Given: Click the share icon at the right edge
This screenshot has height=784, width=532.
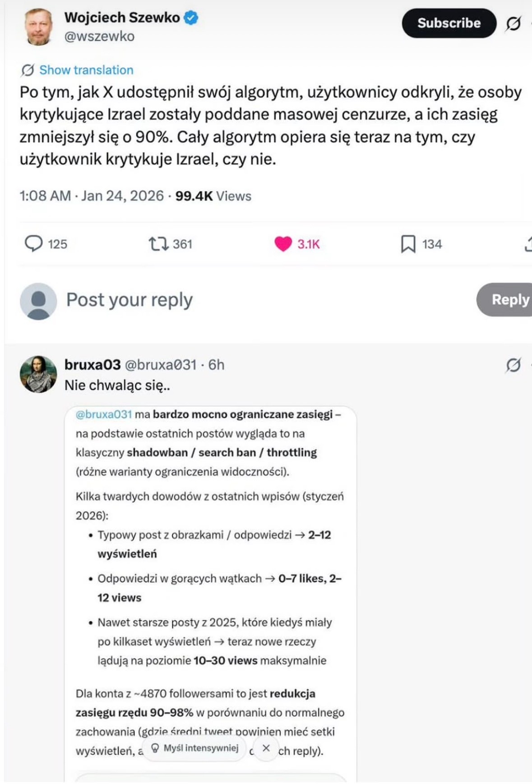Looking at the screenshot, I should (528, 244).
